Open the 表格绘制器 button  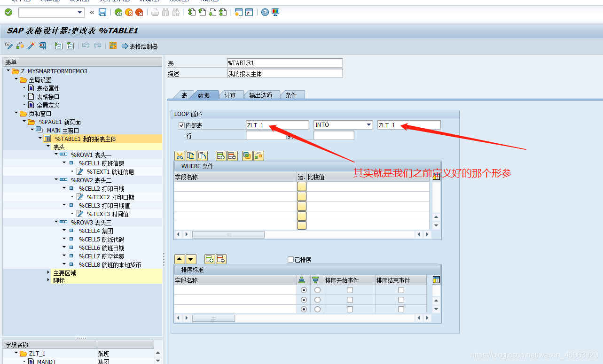(140, 46)
